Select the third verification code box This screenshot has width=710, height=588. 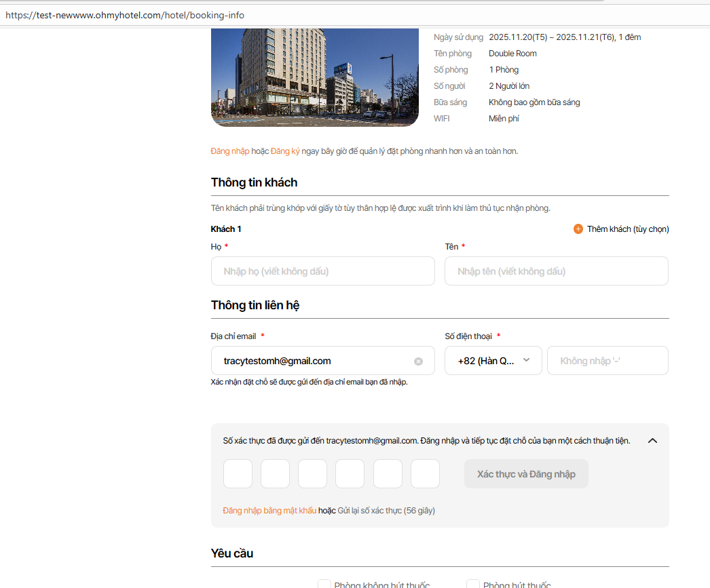pyautogui.click(x=312, y=474)
